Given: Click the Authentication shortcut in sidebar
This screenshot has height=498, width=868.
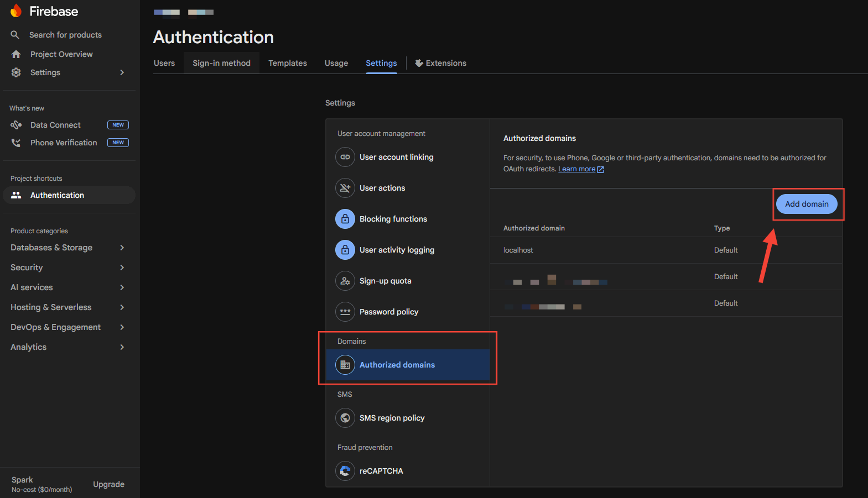Looking at the screenshot, I should click(x=69, y=195).
